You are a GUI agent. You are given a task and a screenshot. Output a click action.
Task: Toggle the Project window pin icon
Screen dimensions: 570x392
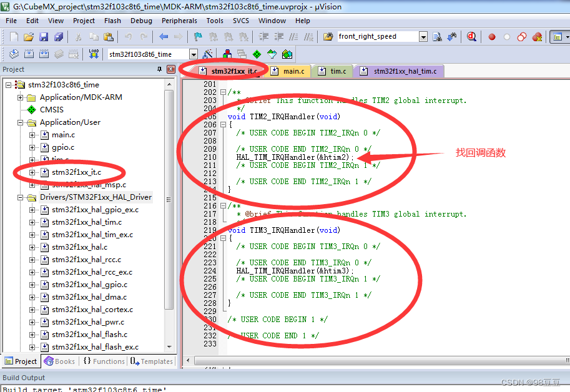point(161,69)
